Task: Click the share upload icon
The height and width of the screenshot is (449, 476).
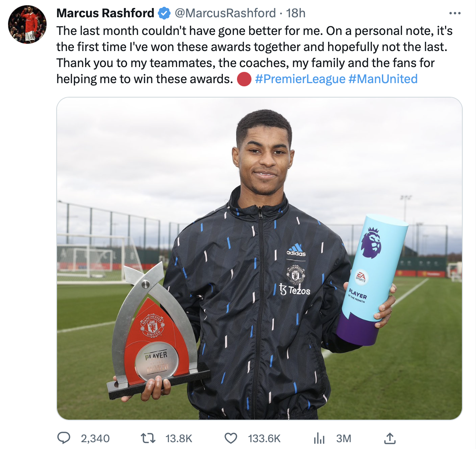Action: click(x=390, y=438)
